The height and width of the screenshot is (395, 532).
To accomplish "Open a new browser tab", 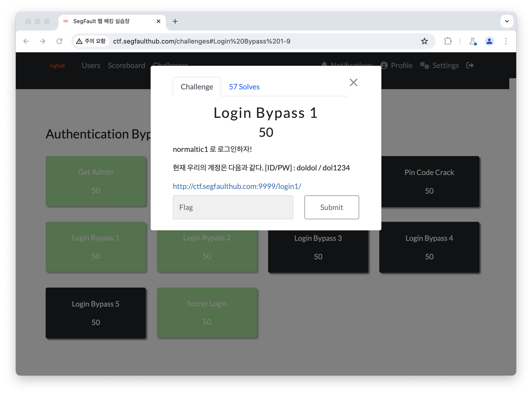I will click(175, 21).
